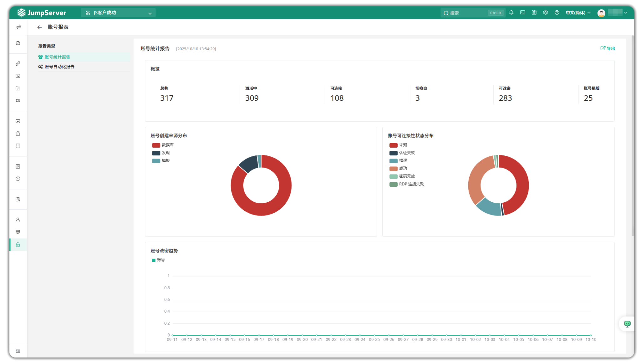Click the back arrow beside 账号报表
This screenshot has width=641, height=364.
click(39, 27)
